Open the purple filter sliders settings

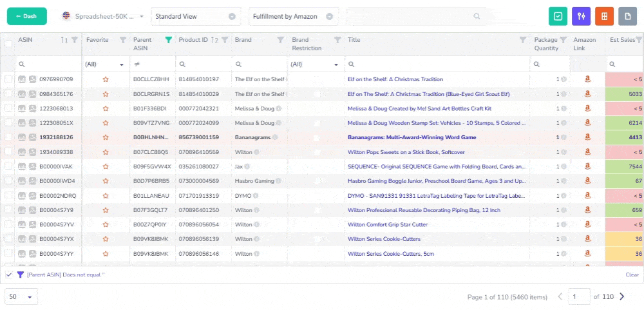coord(581,16)
